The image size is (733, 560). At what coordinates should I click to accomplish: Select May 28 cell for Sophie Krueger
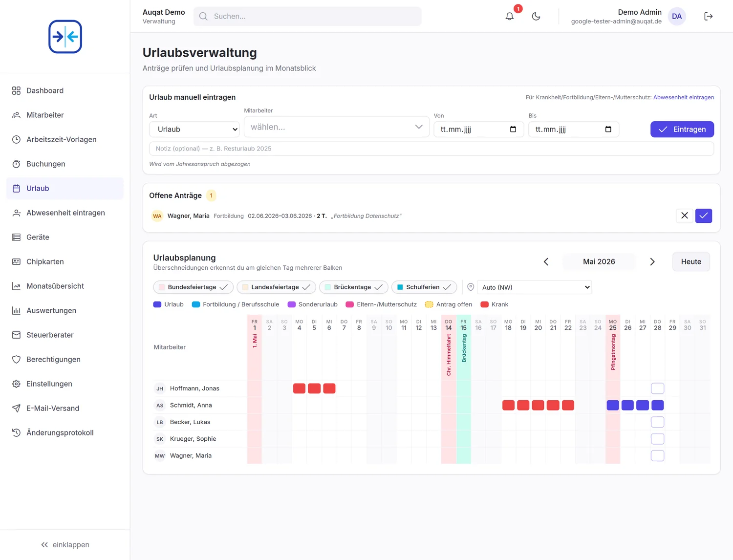click(658, 439)
